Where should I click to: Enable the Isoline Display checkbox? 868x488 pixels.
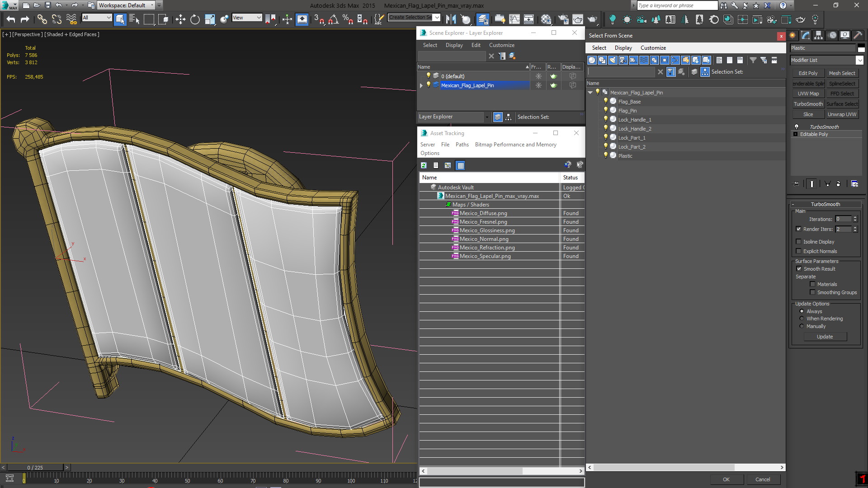(x=798, y=242)
